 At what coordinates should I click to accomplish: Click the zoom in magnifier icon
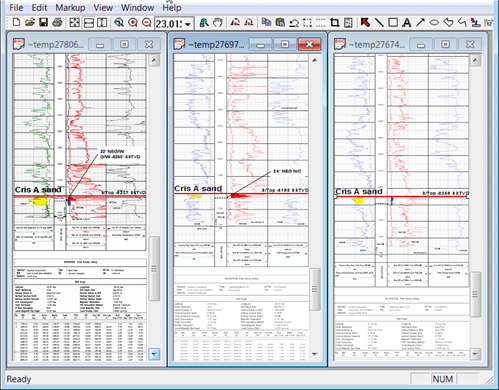[133, 23]
